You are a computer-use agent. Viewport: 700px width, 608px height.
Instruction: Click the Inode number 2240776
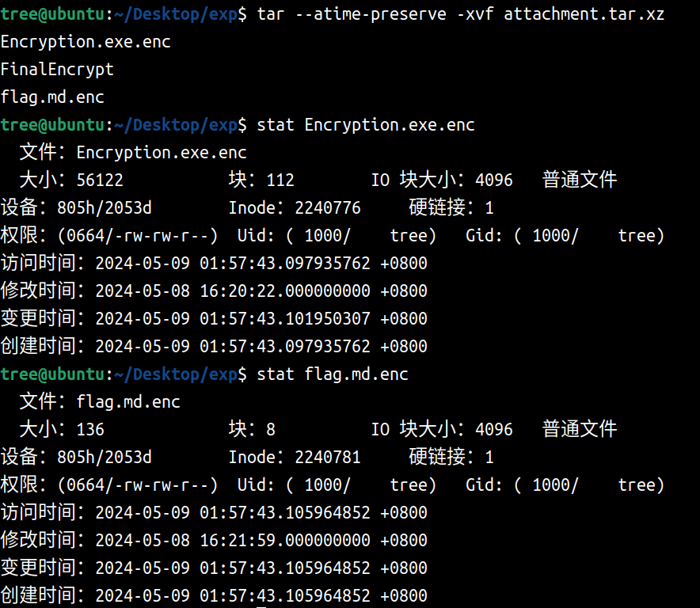click(327, 208)
